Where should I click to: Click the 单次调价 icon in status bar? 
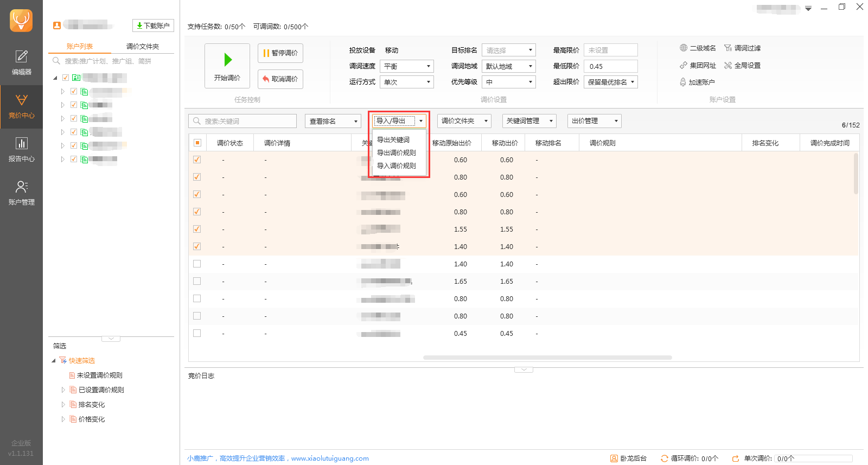coord(736,458)
